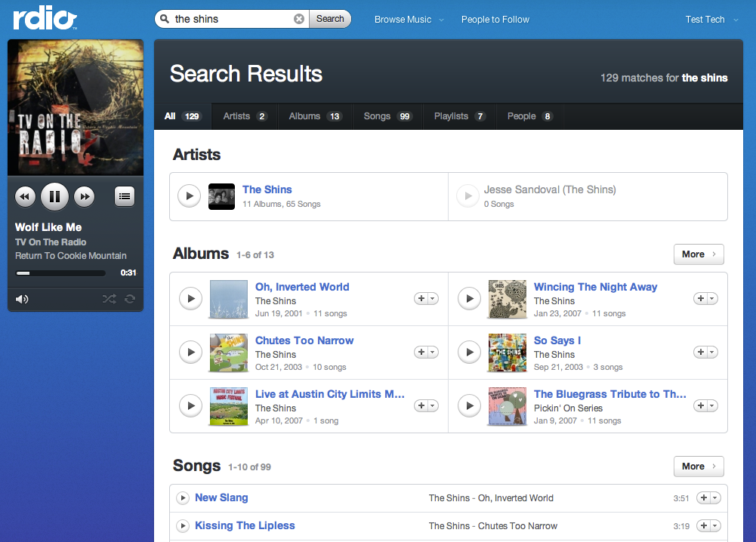Open Wincing The Night Away link
Image resolution: width=756 pixels, height=542 pixels.
point(595,287)
